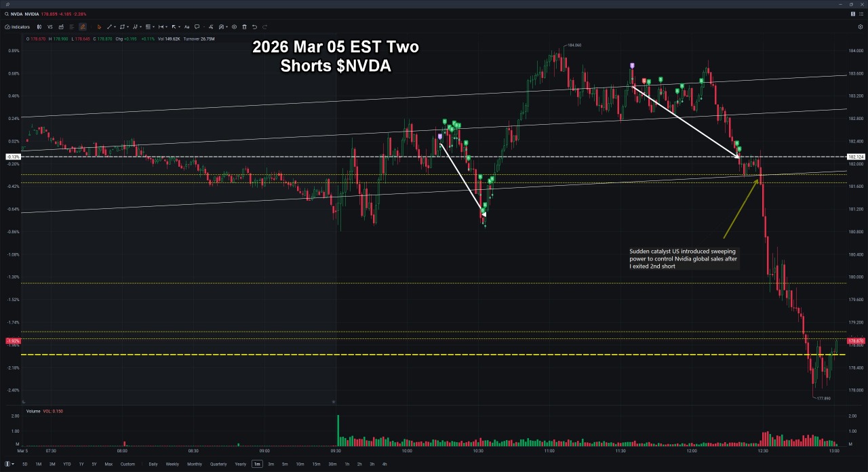Click the red 178.870 current price tag

pyautogui.click(x=856, y=340)
